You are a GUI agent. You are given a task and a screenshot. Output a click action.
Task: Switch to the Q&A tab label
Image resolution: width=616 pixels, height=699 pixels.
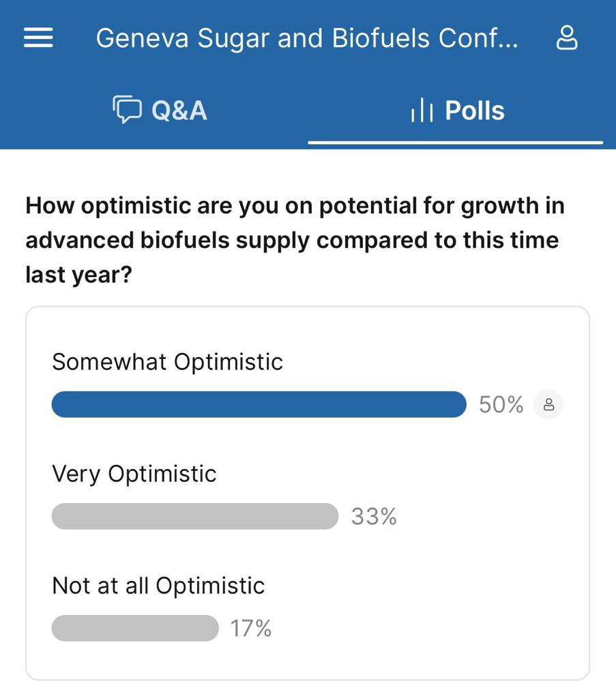[x=179, y=110]
